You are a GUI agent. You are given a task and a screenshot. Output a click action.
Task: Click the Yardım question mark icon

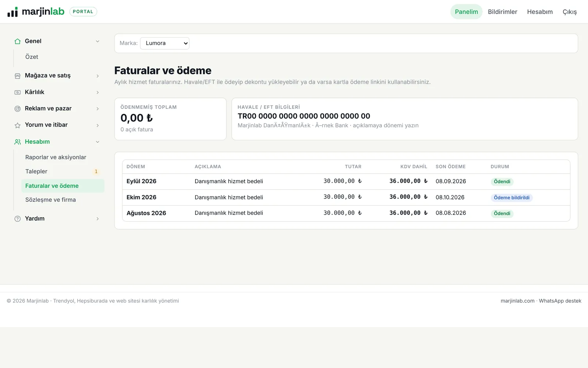click(x=17, y=219)
